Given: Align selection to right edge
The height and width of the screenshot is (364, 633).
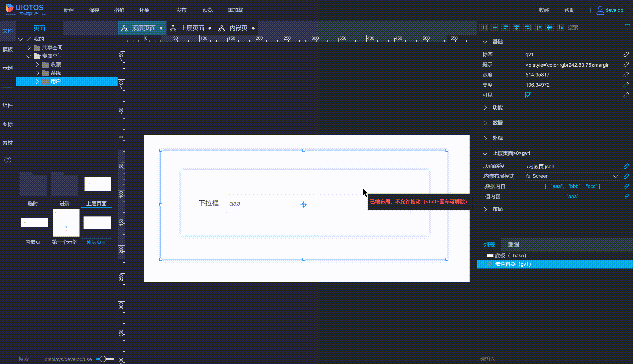Looking at the screenshot, I should pos(528,27).
